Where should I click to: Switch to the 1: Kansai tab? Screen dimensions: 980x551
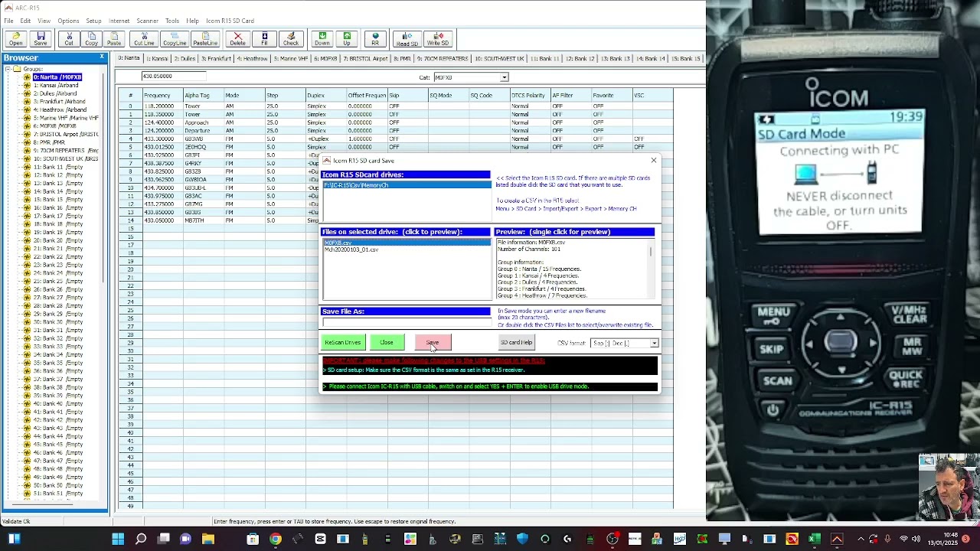[156, 59]
